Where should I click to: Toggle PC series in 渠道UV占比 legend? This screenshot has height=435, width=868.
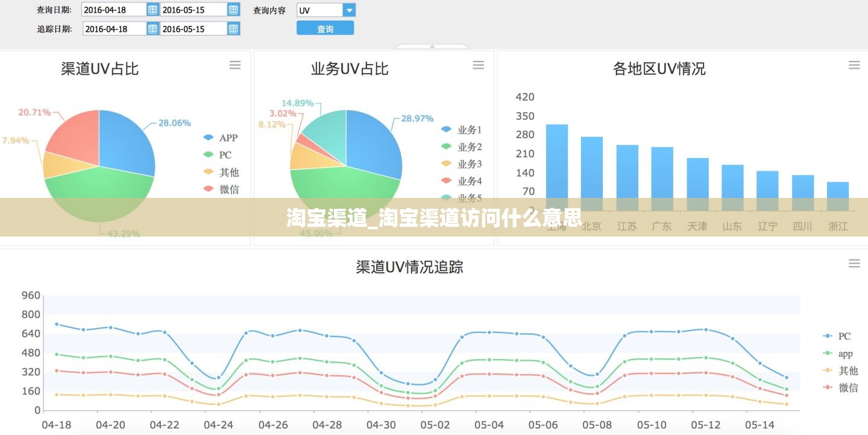point(218,155)
